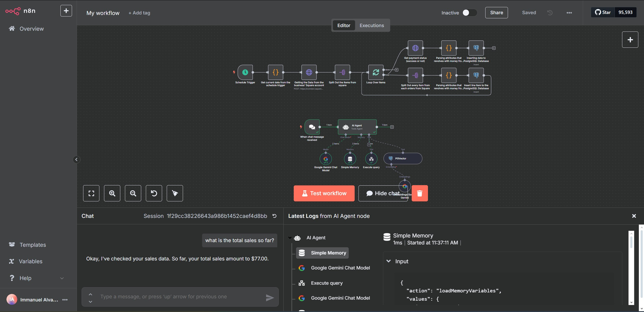Refresh the chat session
Image resolution: width=644 pixels, height=312 pixels.
coord(274,216)
